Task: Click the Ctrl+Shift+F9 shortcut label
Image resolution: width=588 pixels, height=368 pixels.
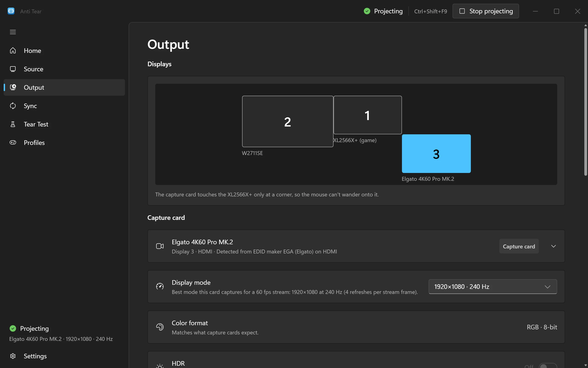Action: click(x=431, y=11)
